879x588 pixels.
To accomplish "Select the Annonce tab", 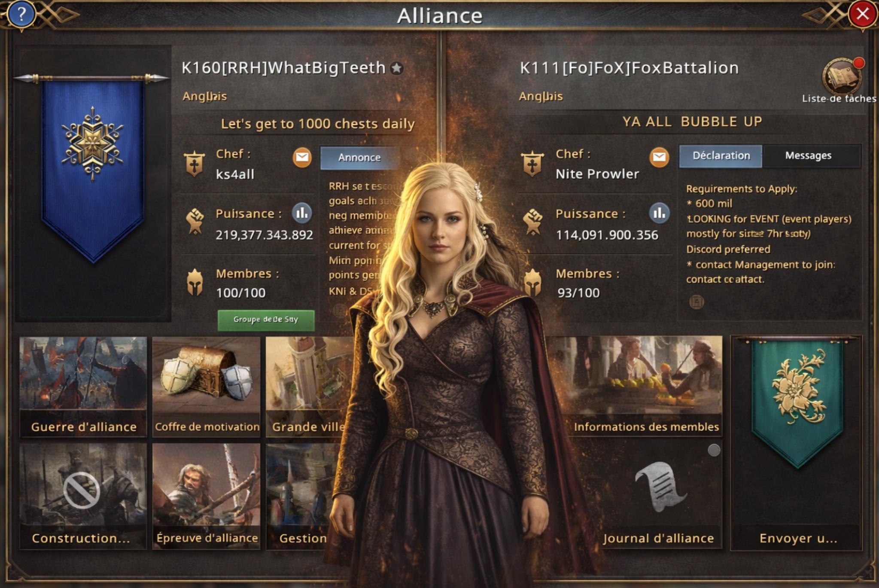I will click(x=360, y=158).
